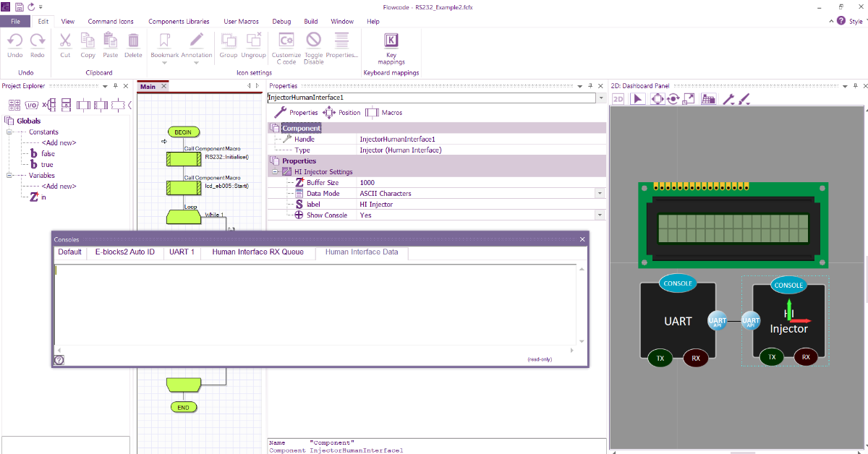Image resolution: width=868 pixels, height=454 pixels.
Task: Click the Undo icon
Action: click(14, 45)
